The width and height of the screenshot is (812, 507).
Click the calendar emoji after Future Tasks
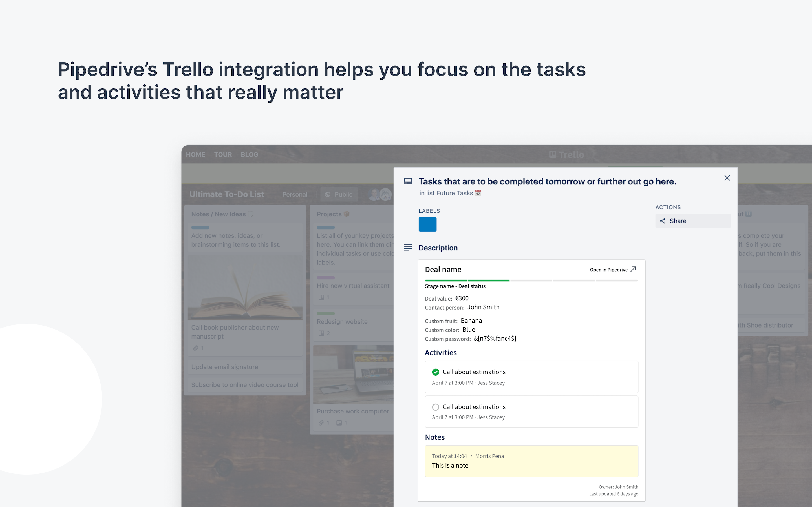pyautogui.click(x=478, y=193)
